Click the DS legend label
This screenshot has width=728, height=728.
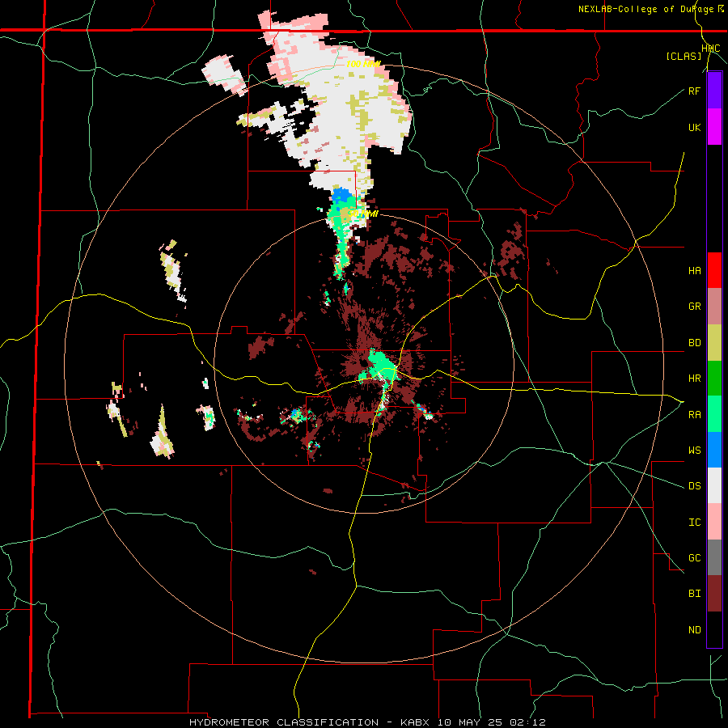pyautogui.click(x=694, y=486)
